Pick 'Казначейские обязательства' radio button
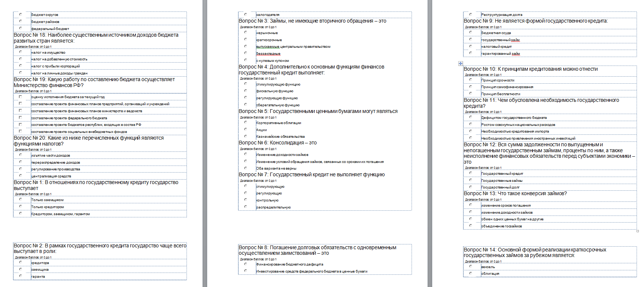 [246, 136]
